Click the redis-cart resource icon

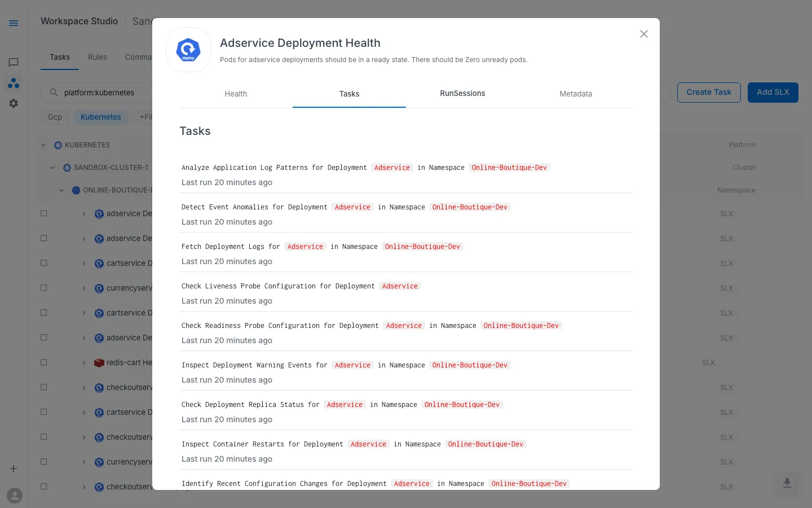[x=99, y=362]
